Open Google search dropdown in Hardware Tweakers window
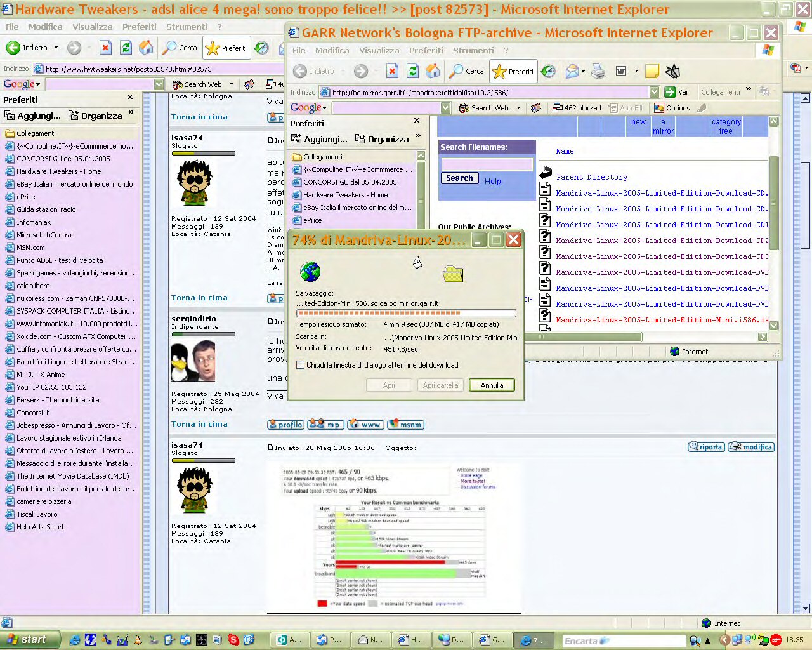Image resolution: width=812 pixels, height=650 pixels. (x=159, y=84)
